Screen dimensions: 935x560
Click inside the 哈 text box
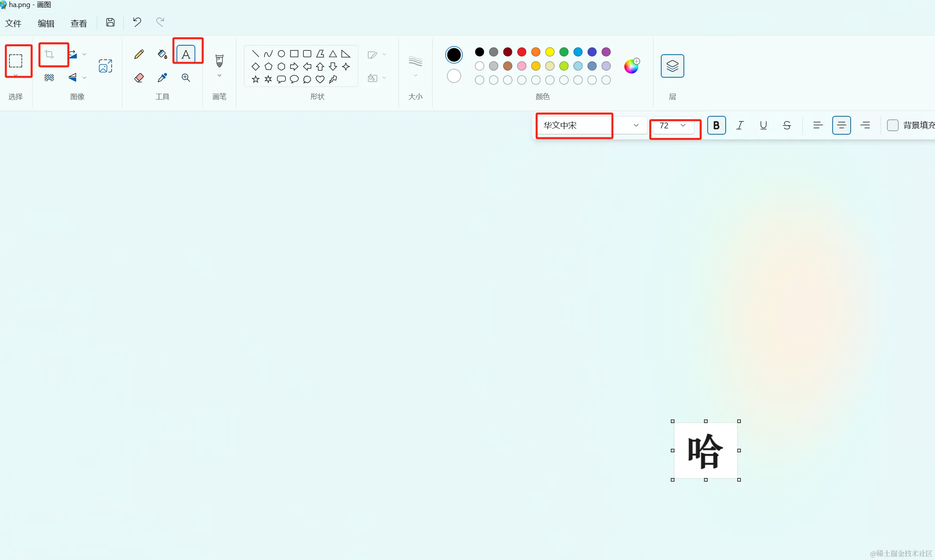point(705,451)
